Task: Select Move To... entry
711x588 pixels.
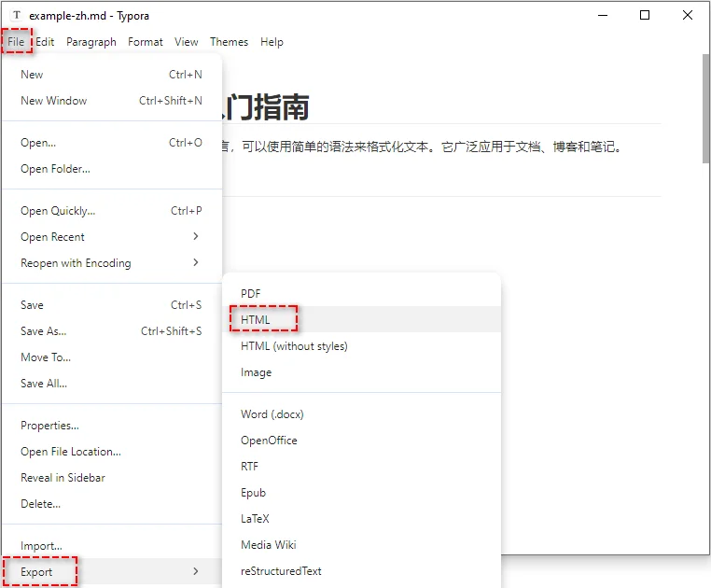Action: 112,357
